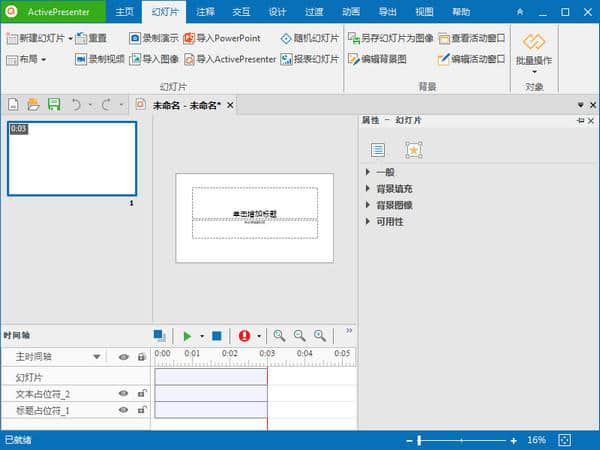Click the 批量操作 batch operation icon
The image size is (600, 450).
[x=535, y=42]
